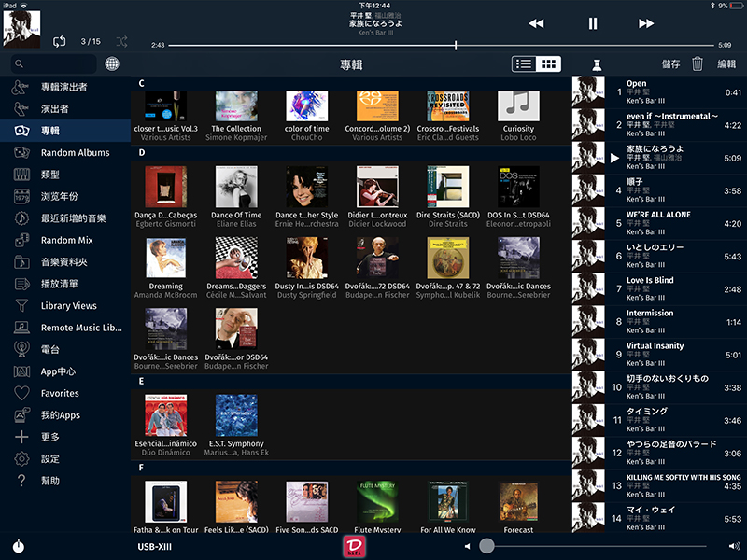747x560 pixels.
Task: Switch to list view layout
Action: (525, 64)
